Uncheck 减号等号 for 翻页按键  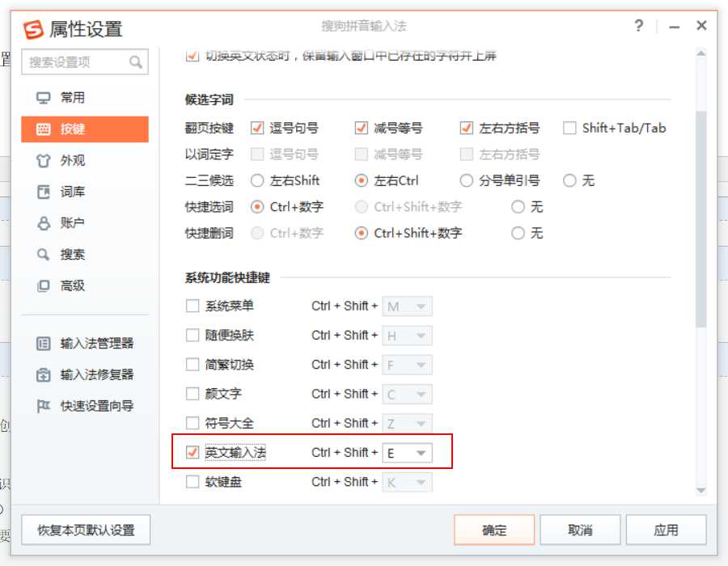[361, 128]
